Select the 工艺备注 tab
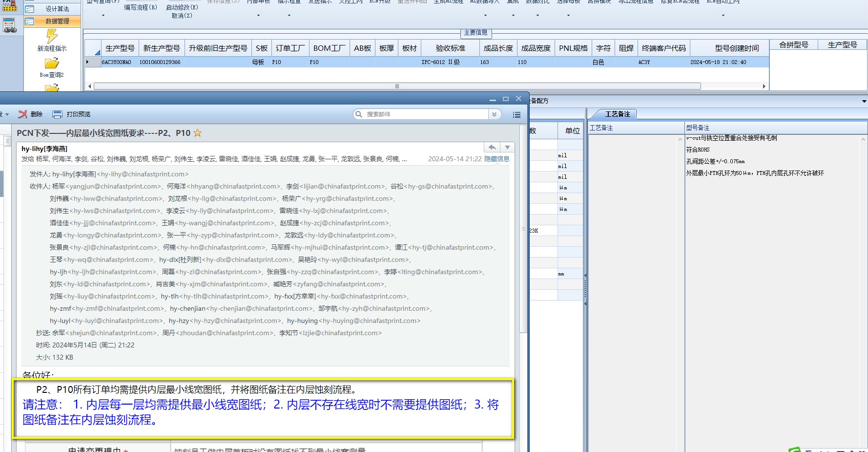 618,114
